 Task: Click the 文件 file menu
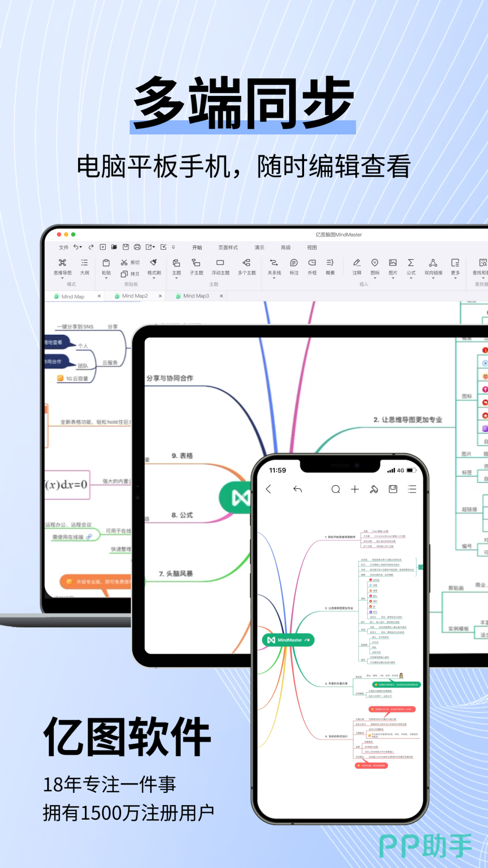[64, 247]
